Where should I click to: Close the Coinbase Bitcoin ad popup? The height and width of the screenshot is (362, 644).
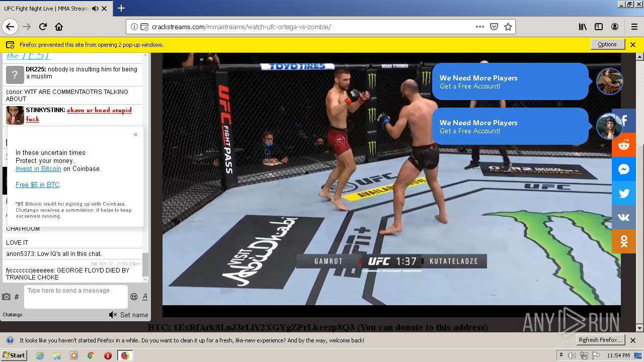pos(135,134)
